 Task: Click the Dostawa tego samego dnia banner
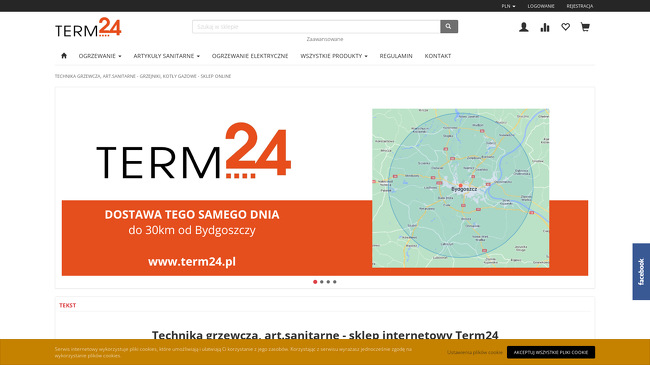tap(192, 214)
